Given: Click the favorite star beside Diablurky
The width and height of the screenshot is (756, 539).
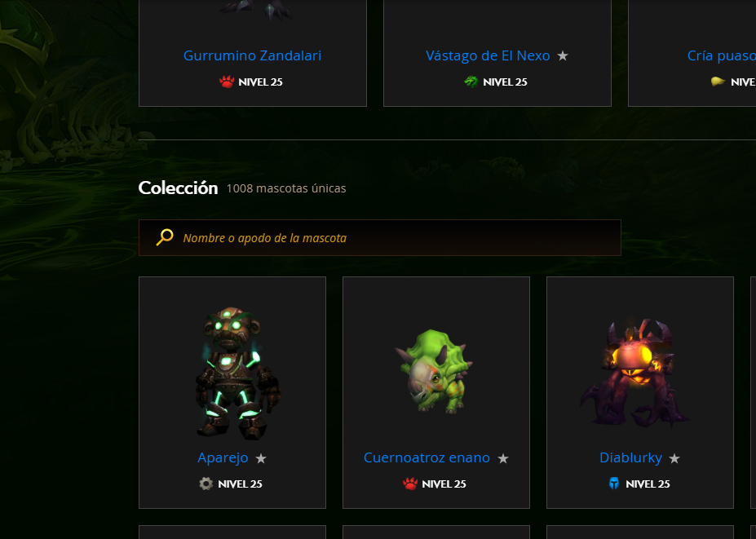Looking at the screenshot, I should 674,458.
